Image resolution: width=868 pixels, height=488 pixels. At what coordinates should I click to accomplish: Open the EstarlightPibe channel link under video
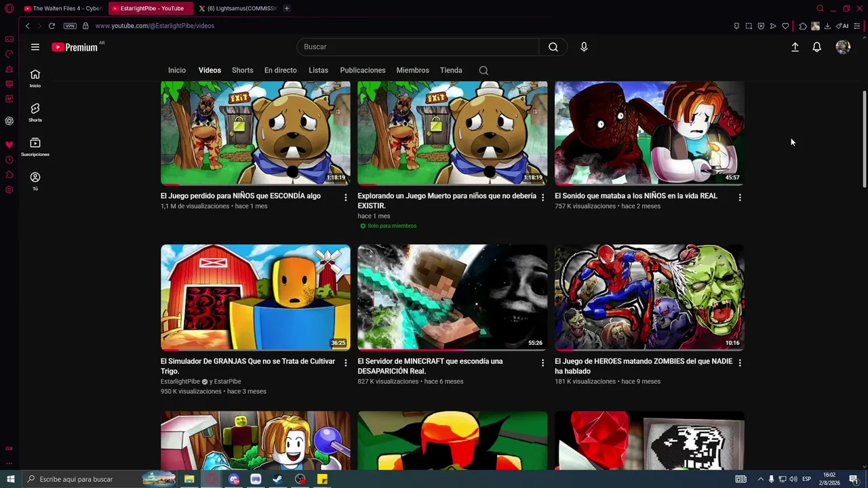(x=180, y=382)
